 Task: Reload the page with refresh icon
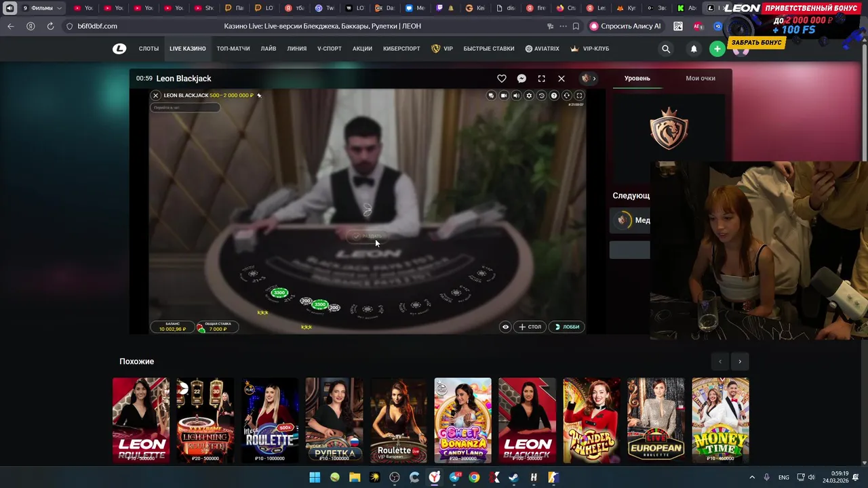50,26
